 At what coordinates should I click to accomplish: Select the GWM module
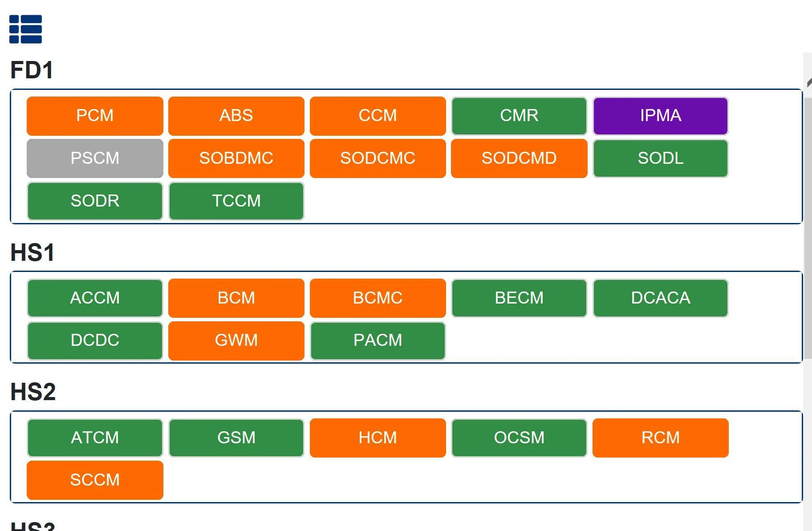click(x=236, y=340)
